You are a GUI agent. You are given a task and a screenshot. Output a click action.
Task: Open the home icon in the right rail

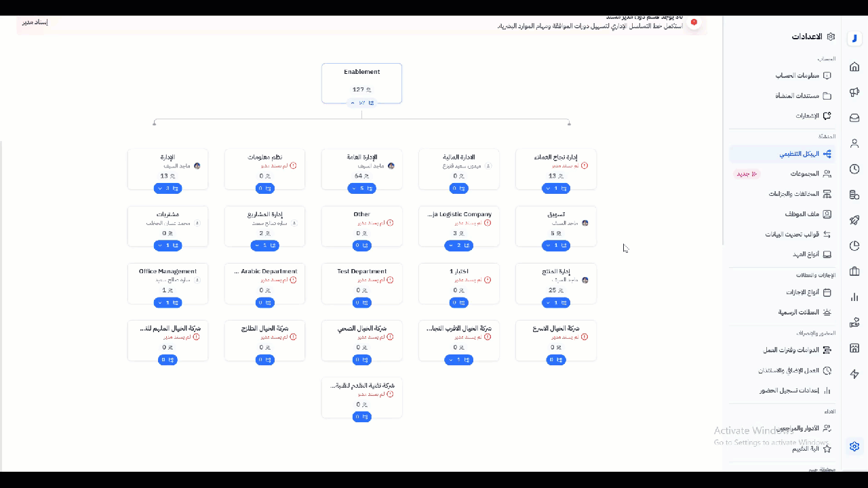(x=854, y=66)
